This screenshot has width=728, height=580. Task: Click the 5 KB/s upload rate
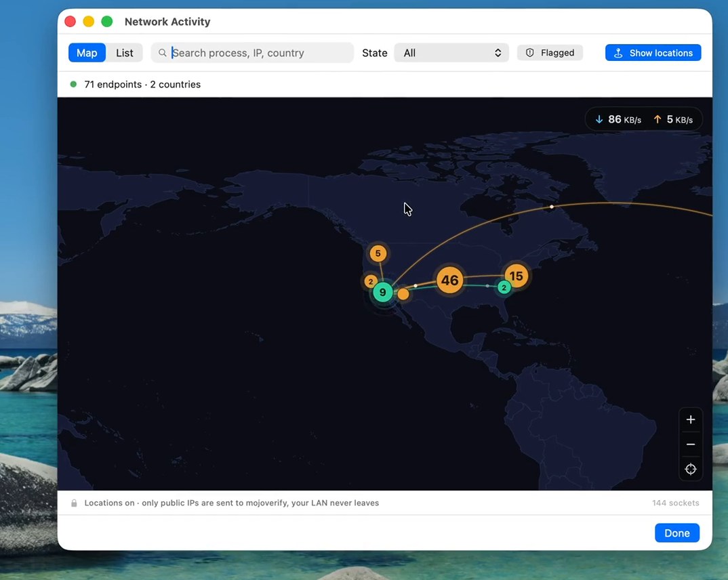pyautogui.click(x=680, y=120)
